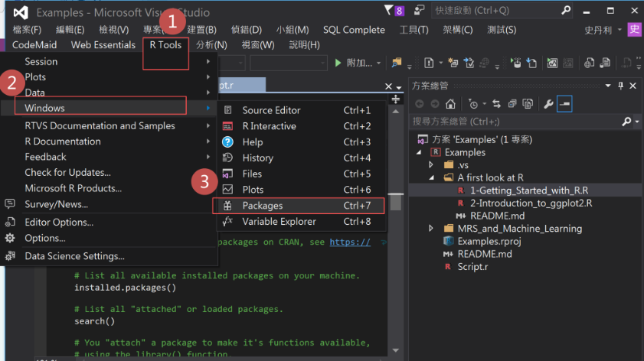Image resolution: width=644 pixels, height=361 pixels.
Task: Collapse the Examples project node
Action: click(x=419, y=153)
